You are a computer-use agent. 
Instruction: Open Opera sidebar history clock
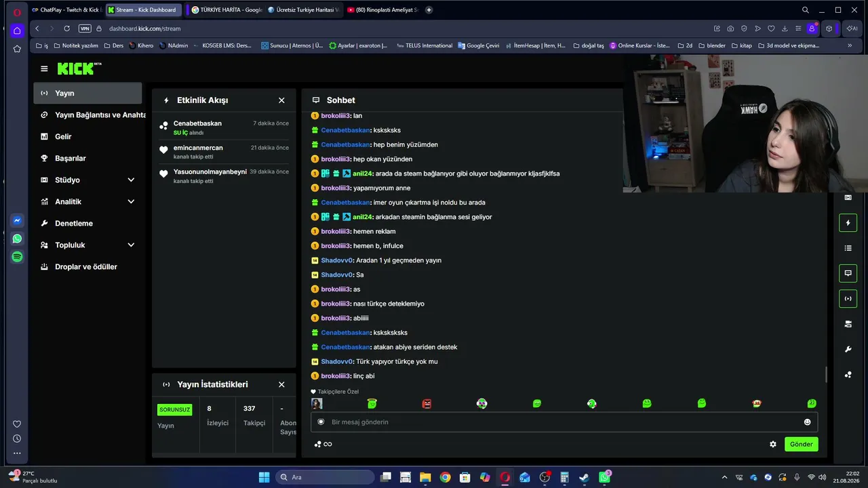(17, 439)
